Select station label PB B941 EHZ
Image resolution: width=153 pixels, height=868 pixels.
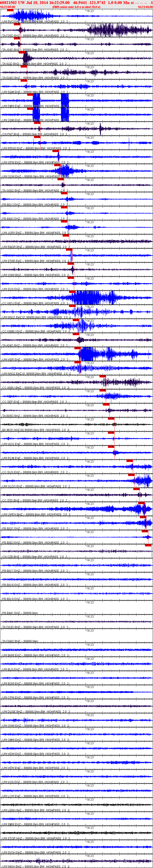pyautogui.click(x=11, y=613)
